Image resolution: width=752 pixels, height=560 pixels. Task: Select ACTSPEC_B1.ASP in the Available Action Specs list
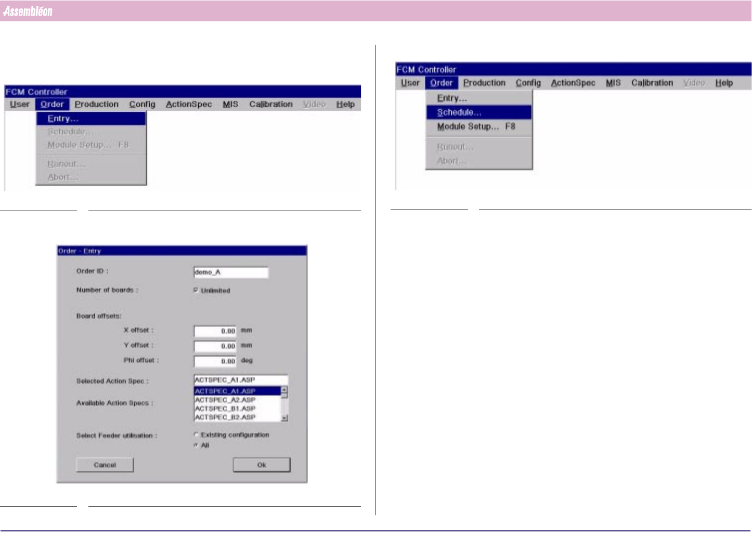(237, 409)
